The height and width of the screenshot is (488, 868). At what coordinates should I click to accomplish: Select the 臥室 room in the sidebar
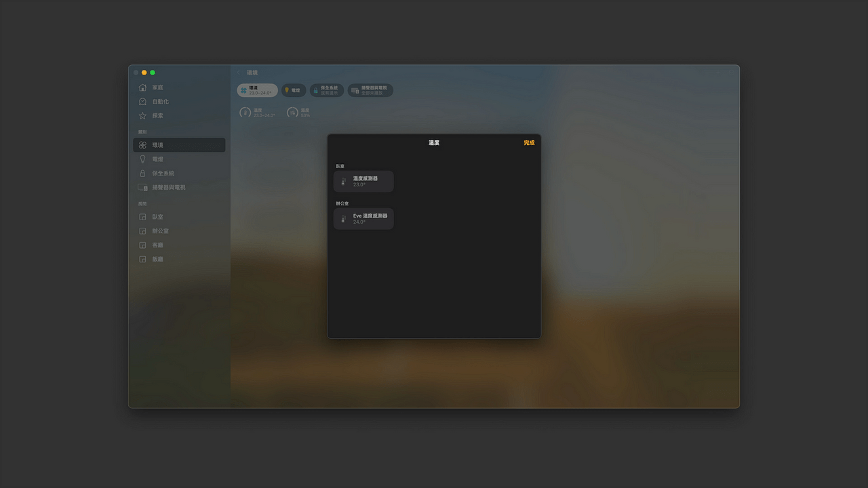[x=179, y=217]
